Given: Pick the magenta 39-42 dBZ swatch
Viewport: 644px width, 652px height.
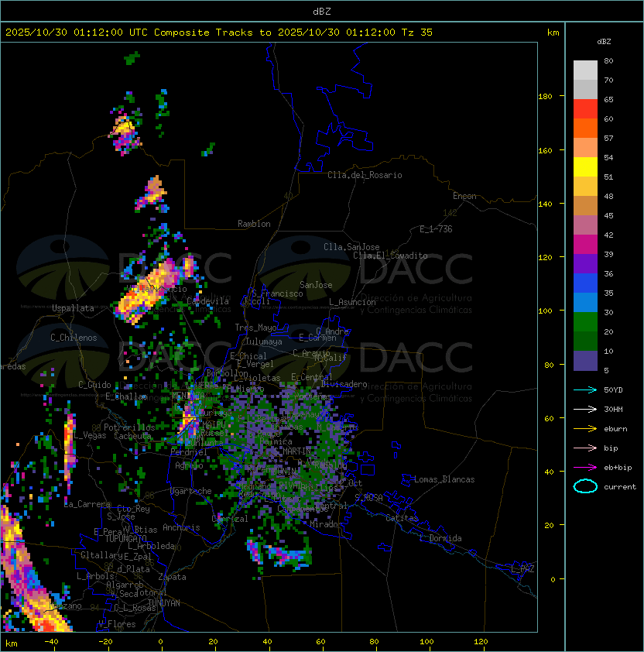Looking at the screenshot, I should [x=585, y=245].
